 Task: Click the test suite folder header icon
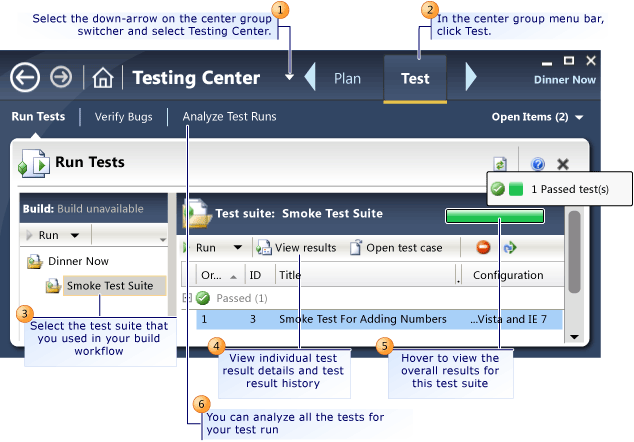(197, 212)
